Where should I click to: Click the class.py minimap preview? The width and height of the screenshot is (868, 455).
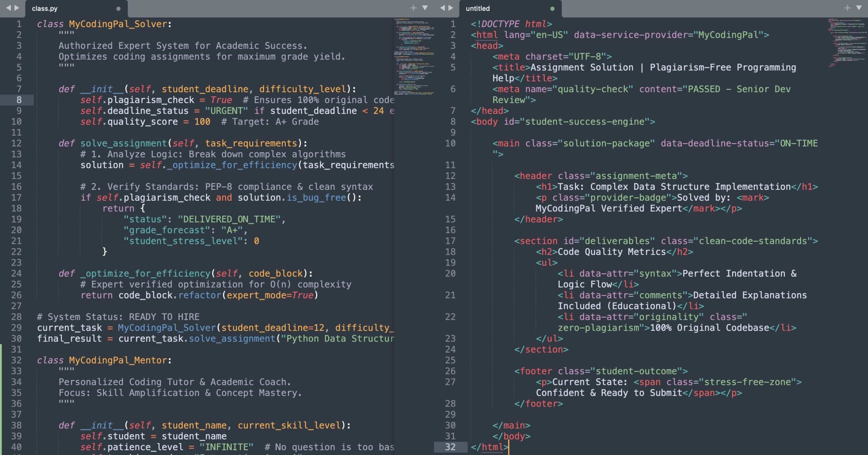(414, 56)
